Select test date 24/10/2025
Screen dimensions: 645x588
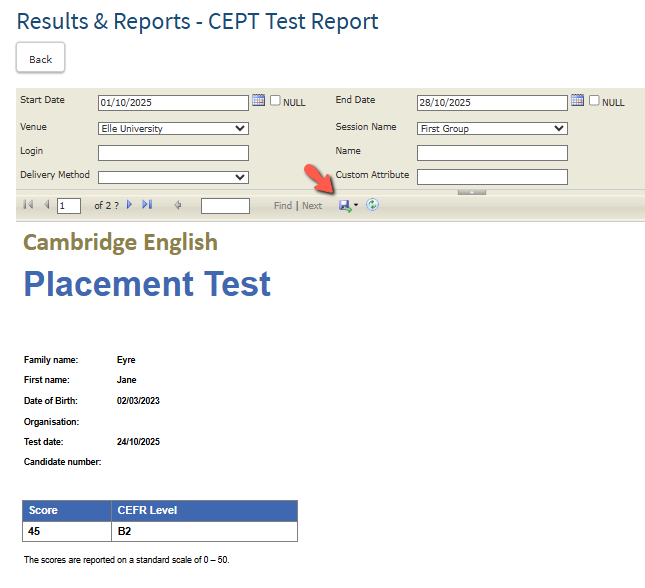138,442
